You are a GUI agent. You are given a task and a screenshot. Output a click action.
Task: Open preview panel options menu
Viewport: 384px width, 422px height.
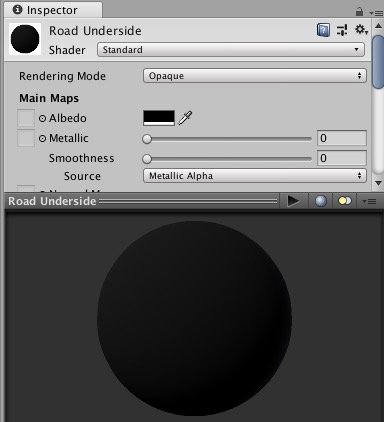click(369, 201)
